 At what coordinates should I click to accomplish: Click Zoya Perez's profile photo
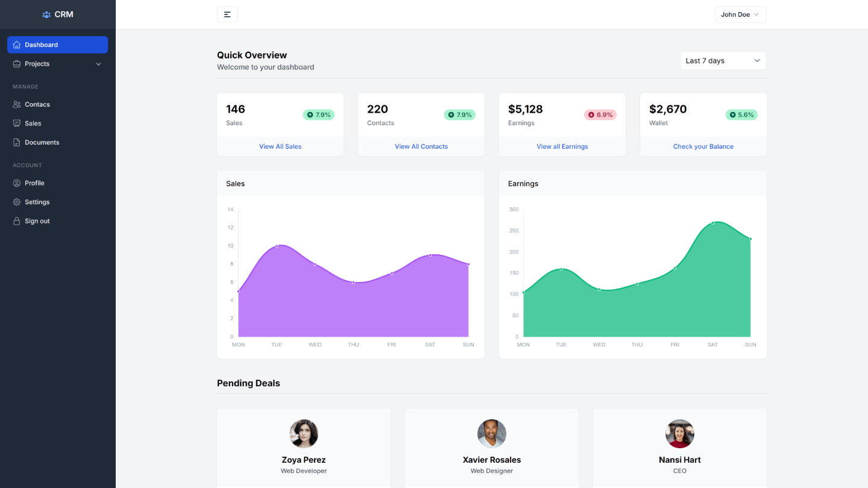(x=303, y=434)
